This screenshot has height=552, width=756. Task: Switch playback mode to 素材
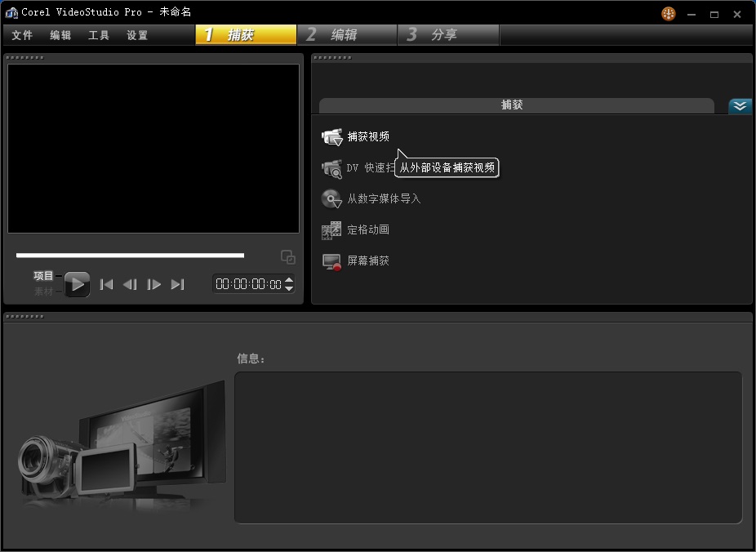[x=43, y=292]
